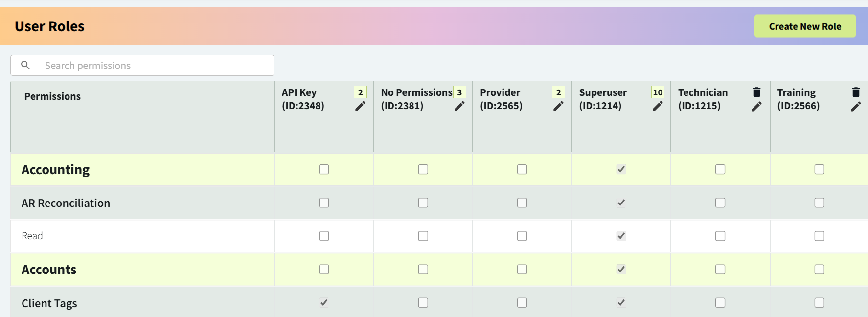
Task: Delete the Training role
Action: click(x=856, y=91)
